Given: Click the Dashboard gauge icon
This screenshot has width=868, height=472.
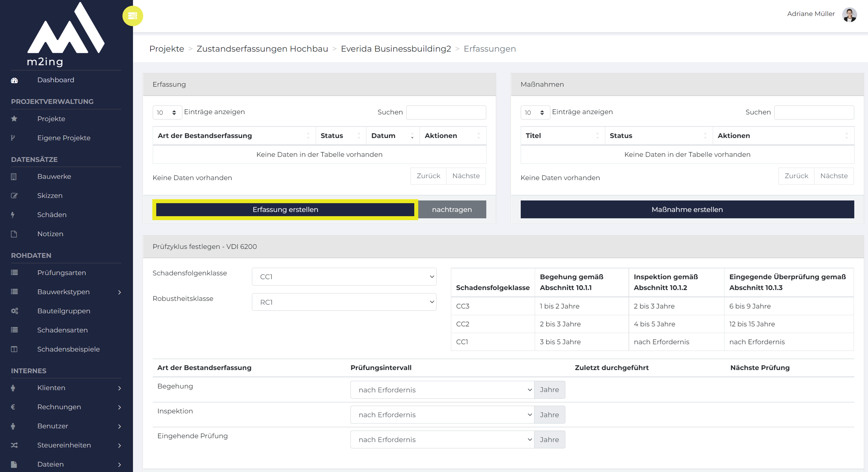Looking at the screenshot, I should (x=14, y=80).
